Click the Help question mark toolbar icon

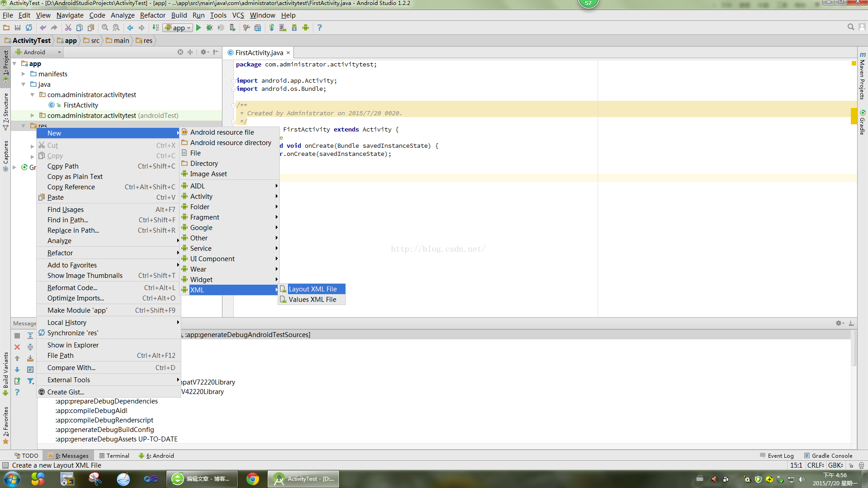pos(320,28)
